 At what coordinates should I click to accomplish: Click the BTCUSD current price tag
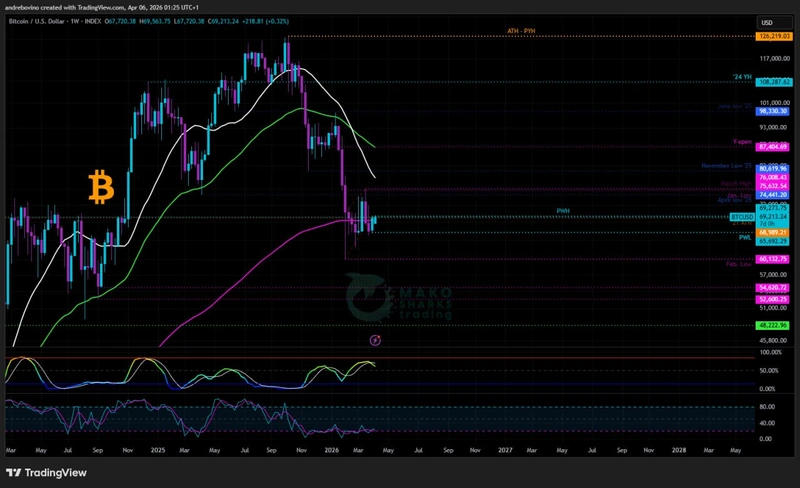[x=741, y=216]
